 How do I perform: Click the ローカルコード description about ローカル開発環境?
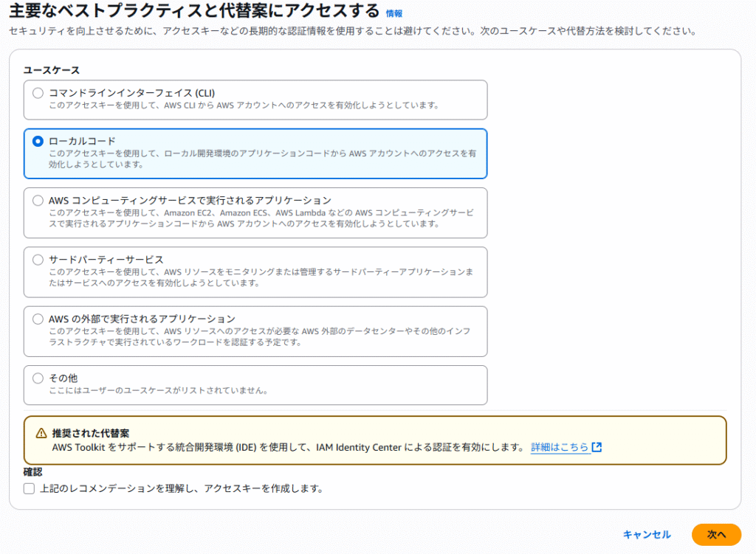point(262,159)
